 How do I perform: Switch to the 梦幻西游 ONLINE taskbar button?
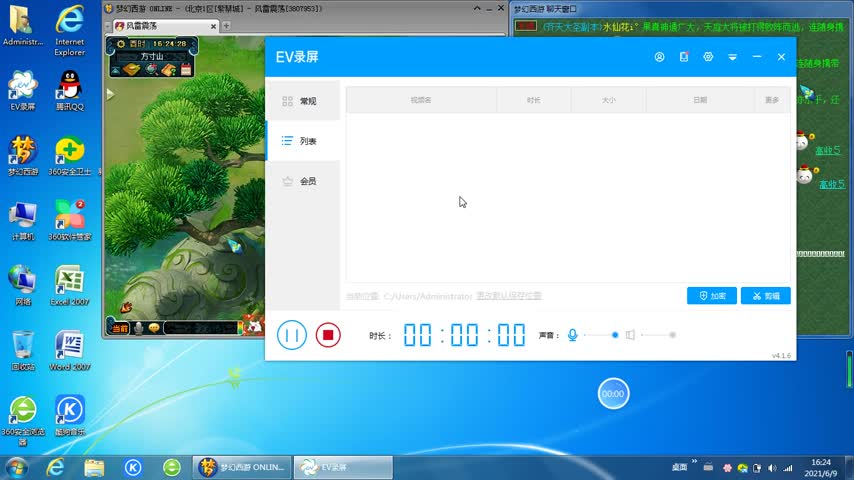[x=242, y=467]
